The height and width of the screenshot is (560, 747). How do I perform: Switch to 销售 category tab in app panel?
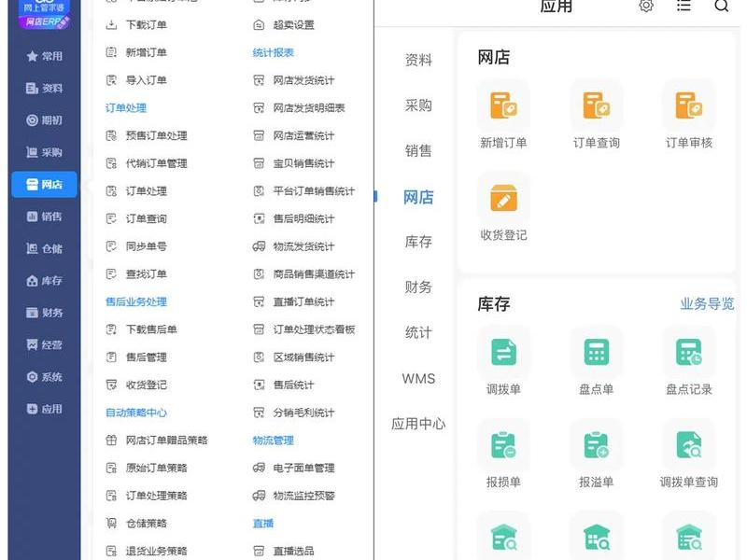point(418,151)
